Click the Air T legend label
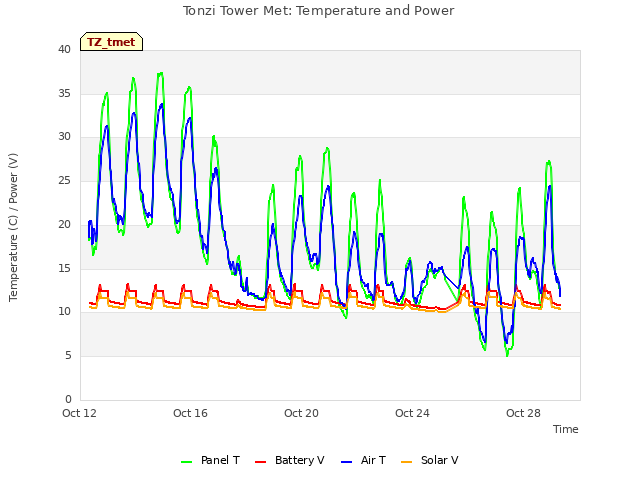 (373, 460)
